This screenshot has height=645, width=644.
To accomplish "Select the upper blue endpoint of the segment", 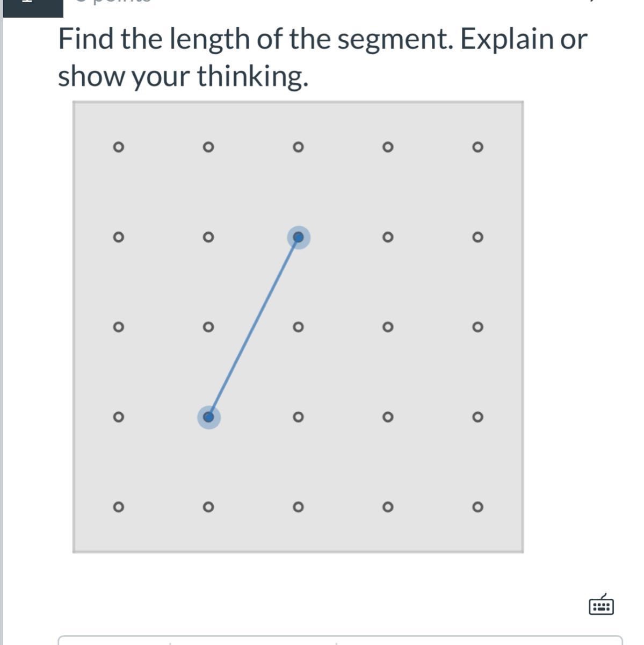I will pyautogui.click(x=299, y=237).
